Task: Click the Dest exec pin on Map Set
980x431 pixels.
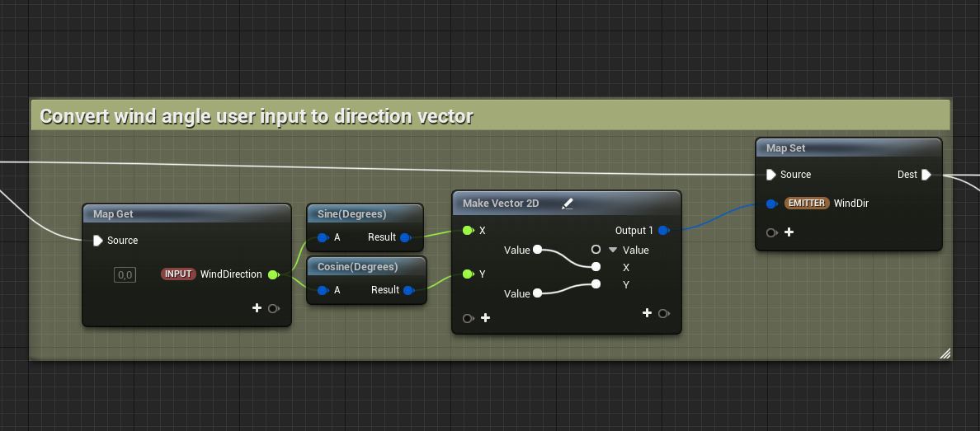Action: [x=926, y=175]
